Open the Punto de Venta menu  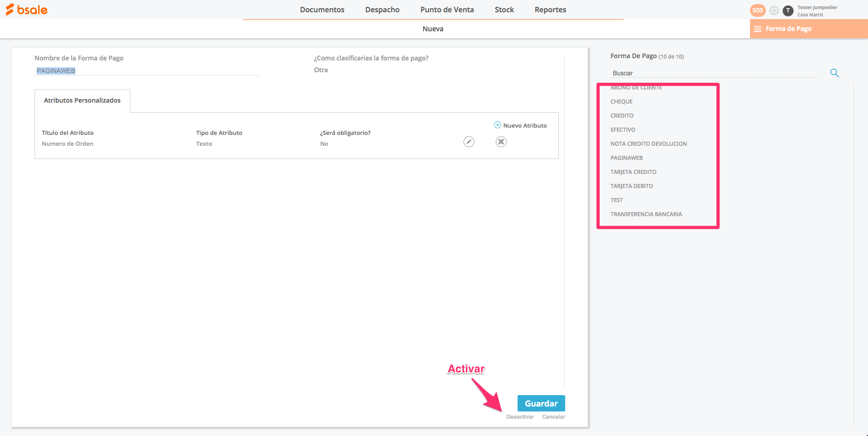pyautogui.click(x=447, y=10)
